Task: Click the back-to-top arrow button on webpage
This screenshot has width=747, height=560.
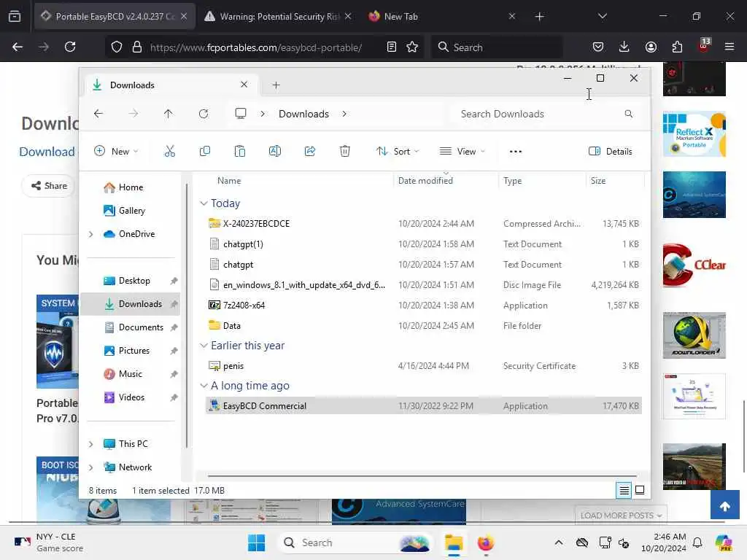Action: (724, 506)
